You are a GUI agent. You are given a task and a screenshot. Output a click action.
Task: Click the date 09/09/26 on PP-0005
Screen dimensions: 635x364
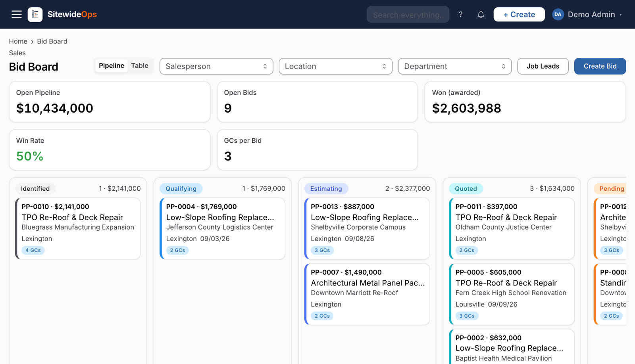(502, 305)
